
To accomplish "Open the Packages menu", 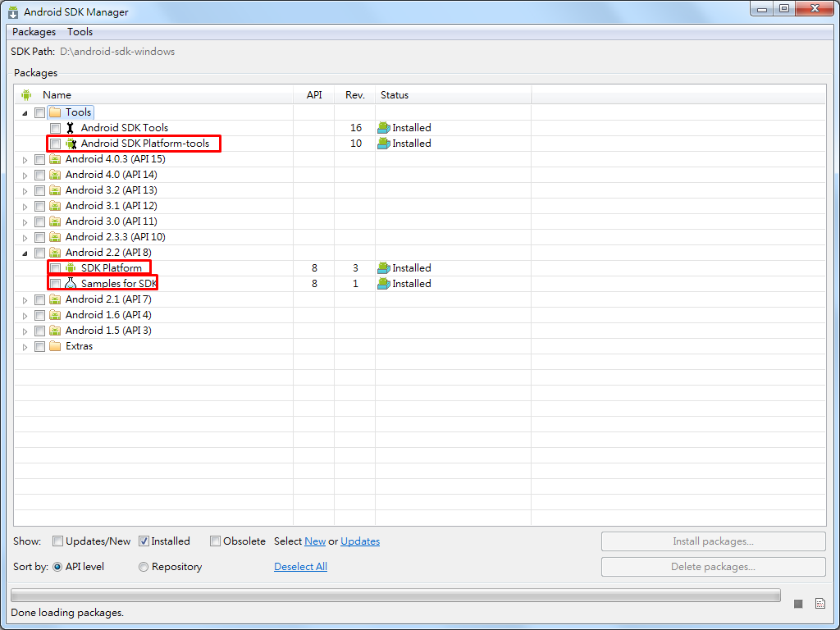I will click(34, 32).
